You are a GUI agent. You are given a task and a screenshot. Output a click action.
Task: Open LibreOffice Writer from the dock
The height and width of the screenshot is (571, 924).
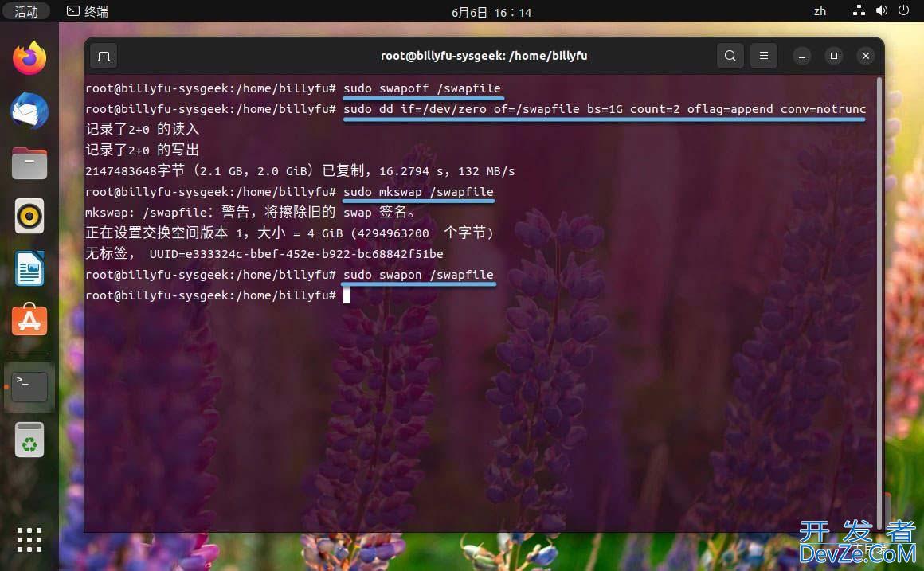pyautogui.click(x=29, y=268)
